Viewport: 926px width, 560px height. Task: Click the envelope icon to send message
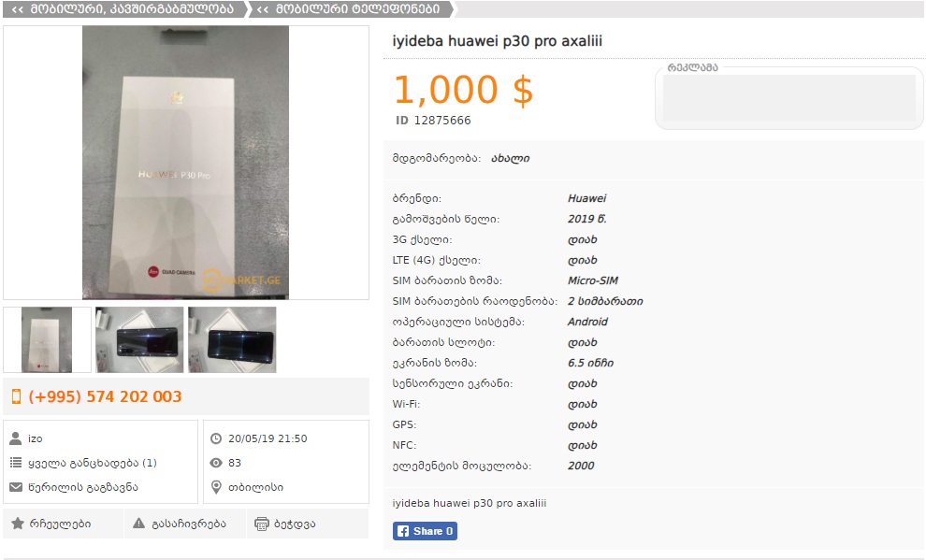coord(16,487)
